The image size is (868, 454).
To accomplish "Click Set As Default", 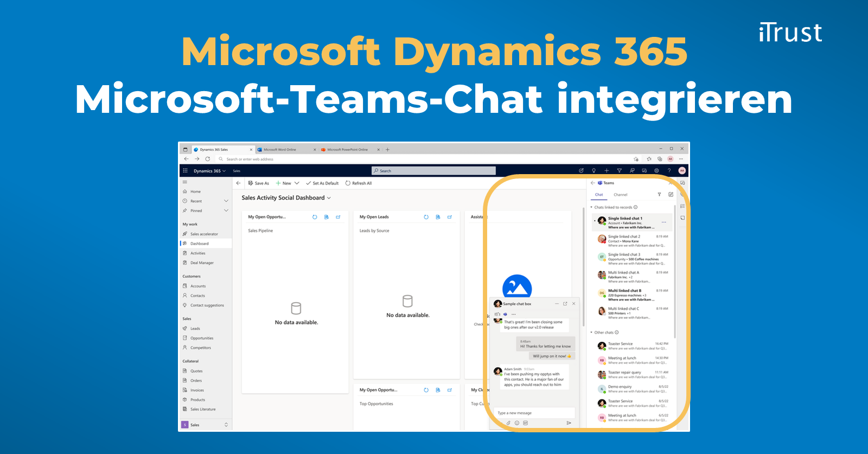I will point(322,183).
